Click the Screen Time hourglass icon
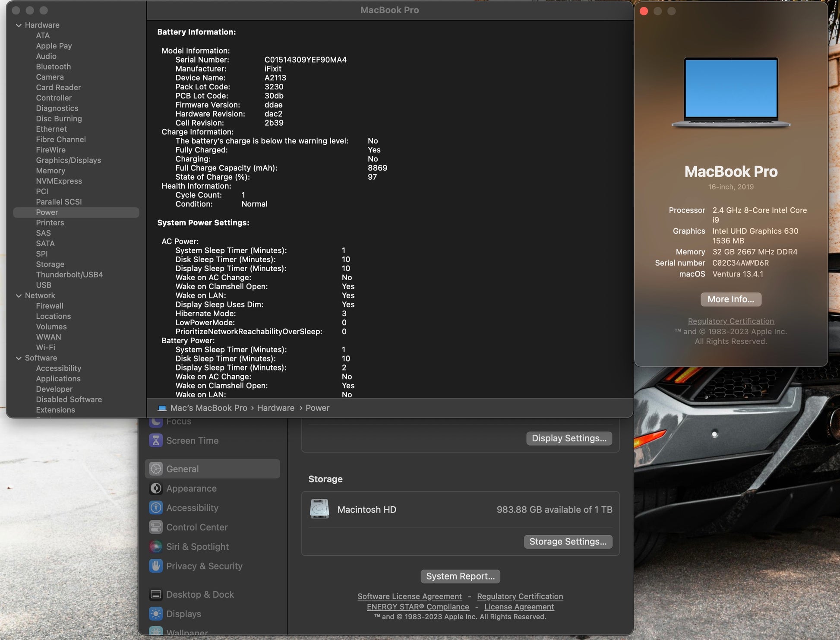The height and width of the screenshot is (640, 840). tap(155, 440)
